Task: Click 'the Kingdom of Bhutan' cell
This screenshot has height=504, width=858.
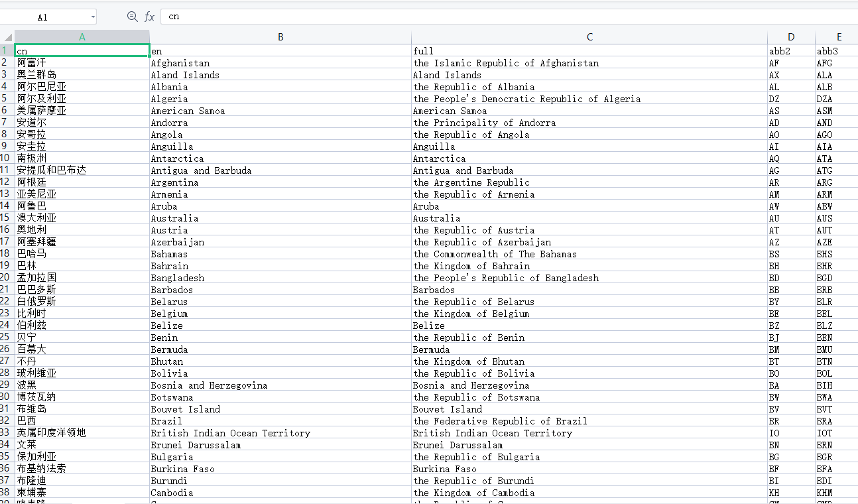Action: pyautogui.click(x=589, y=361)
